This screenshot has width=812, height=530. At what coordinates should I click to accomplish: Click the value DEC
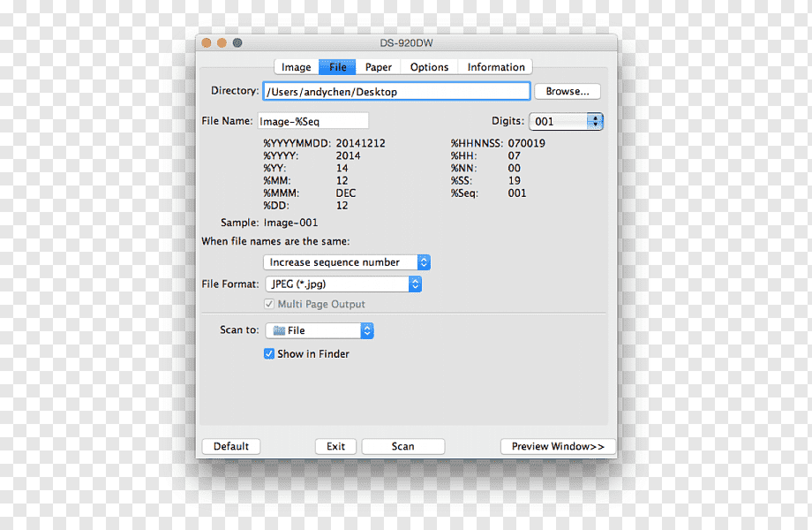345,193
